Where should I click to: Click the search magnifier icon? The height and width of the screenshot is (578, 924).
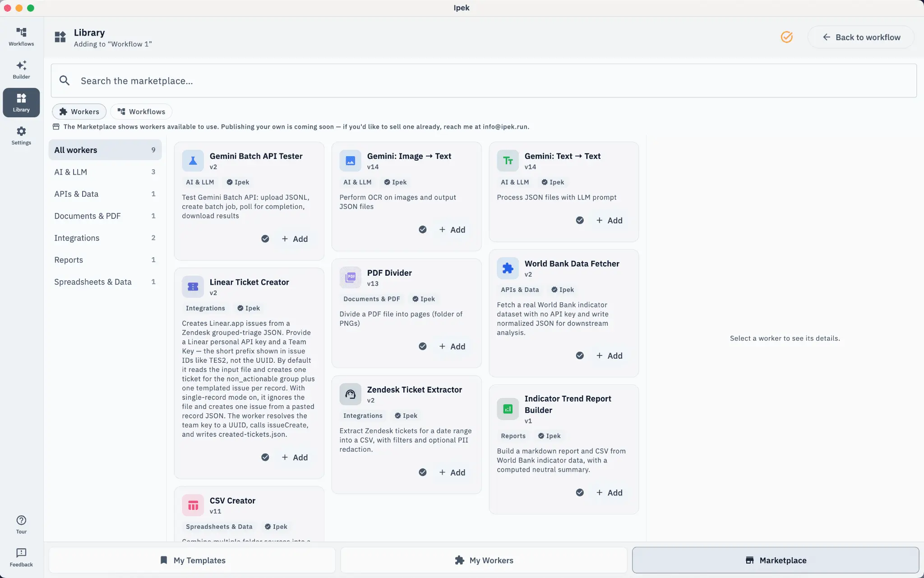pos(65,81)
